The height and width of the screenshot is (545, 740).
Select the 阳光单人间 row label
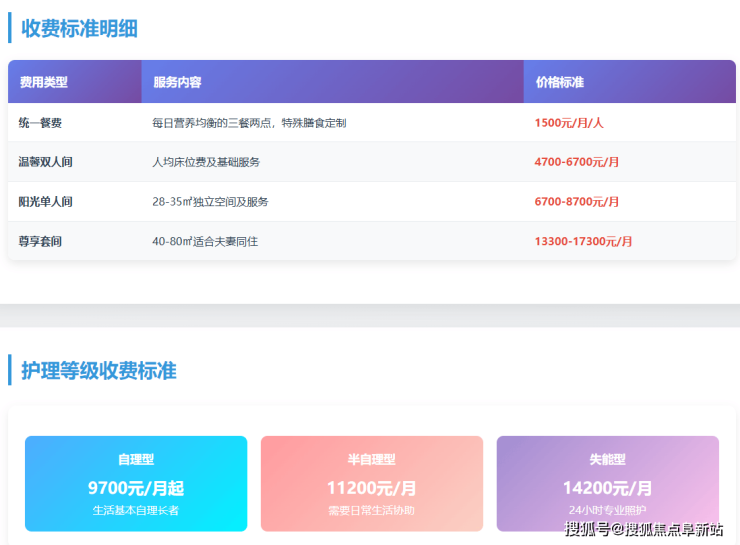[46, 202]
